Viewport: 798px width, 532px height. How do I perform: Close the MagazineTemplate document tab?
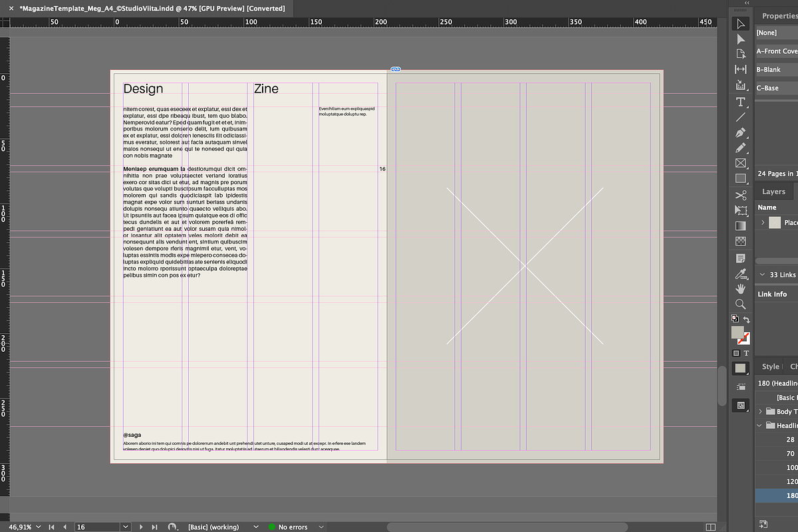[x=11, y=9]
